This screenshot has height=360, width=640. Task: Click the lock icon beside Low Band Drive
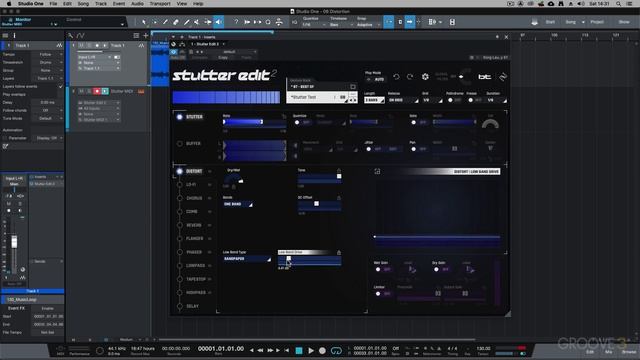(339, 252)
